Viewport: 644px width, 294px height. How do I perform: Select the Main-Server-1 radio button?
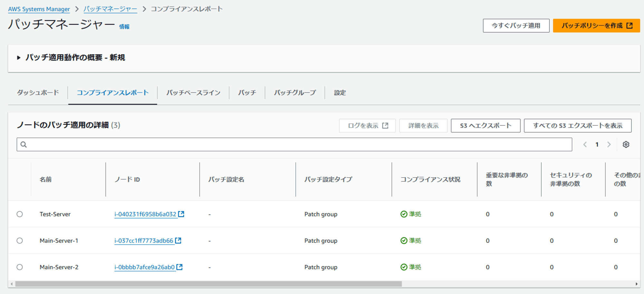[x=20, y=240]
